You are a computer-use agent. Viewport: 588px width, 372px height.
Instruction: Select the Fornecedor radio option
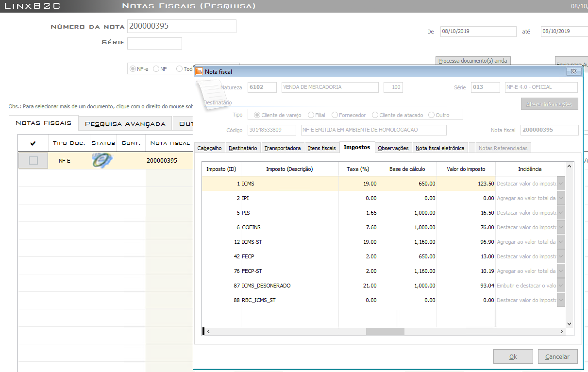point(335,115)
